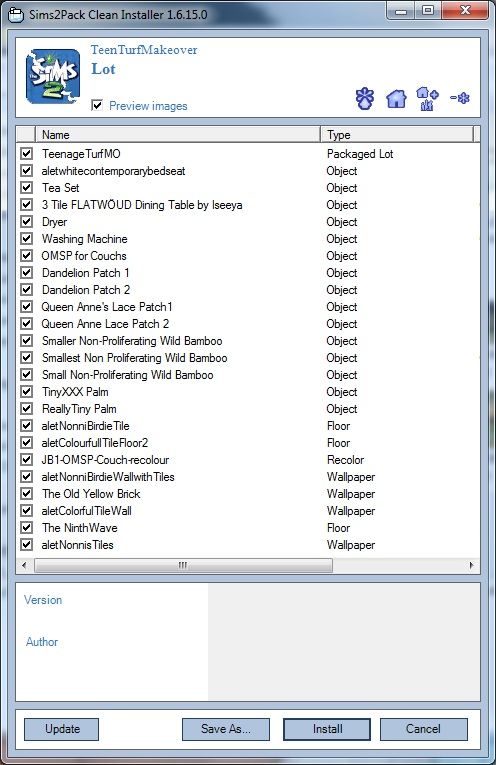This screenshot has width=496, height=765.
Task: Uncheck the Dandelion Patch 2 checkbox
Action: pos(26,290)
